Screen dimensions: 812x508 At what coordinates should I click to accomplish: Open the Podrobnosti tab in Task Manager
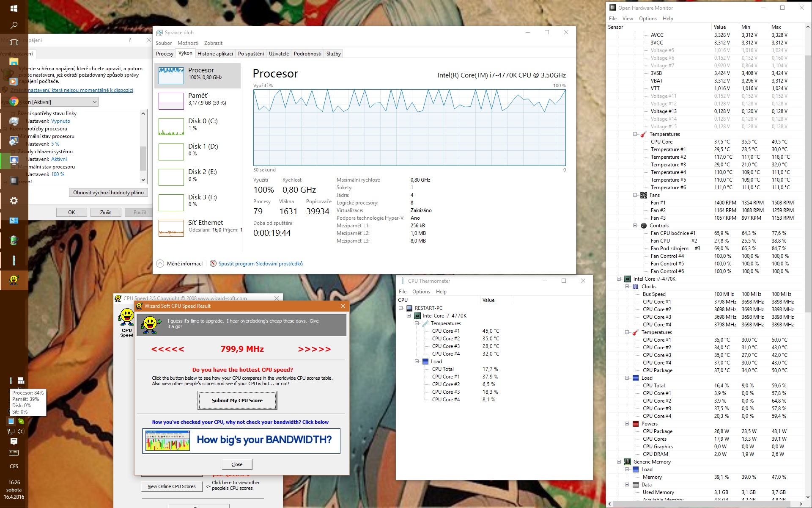[x=307, y=54]
